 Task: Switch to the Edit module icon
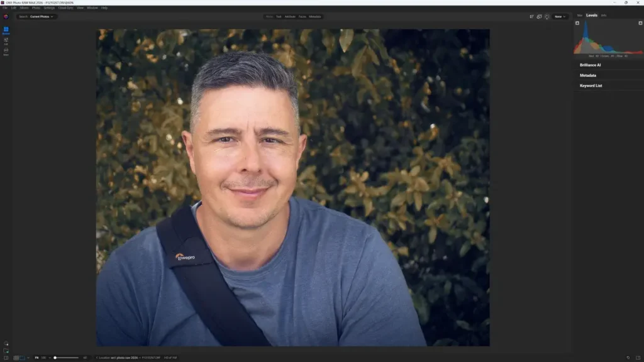(x=6, y=41)
